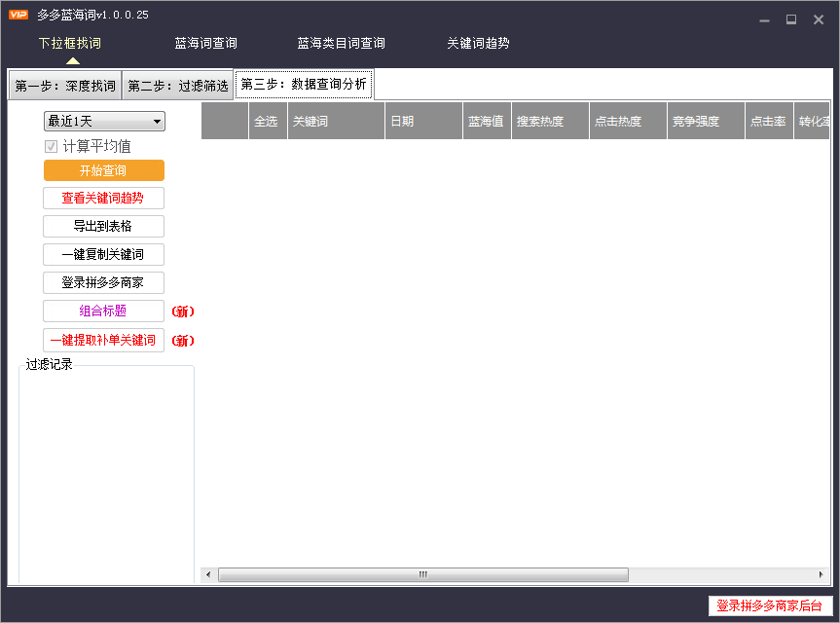Open the 蓝海类目词查询 menu
This screenshot has width=840, height=623.
(x=342, y=44)
